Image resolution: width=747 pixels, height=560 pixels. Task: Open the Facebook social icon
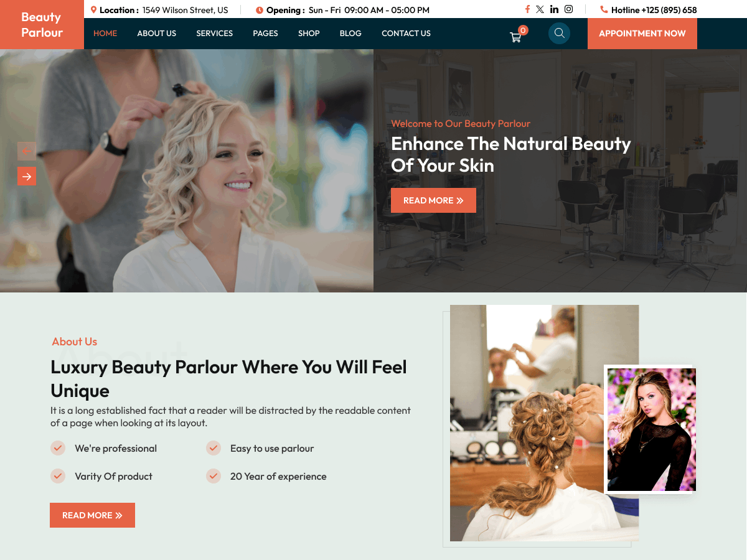coord(527,9)
